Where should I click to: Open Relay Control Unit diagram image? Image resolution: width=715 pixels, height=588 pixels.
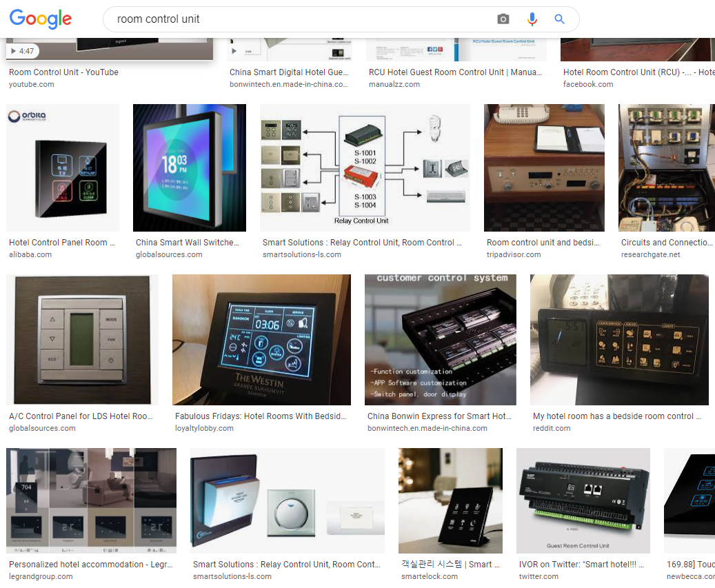pyautogui.click(x=365, y=168)
